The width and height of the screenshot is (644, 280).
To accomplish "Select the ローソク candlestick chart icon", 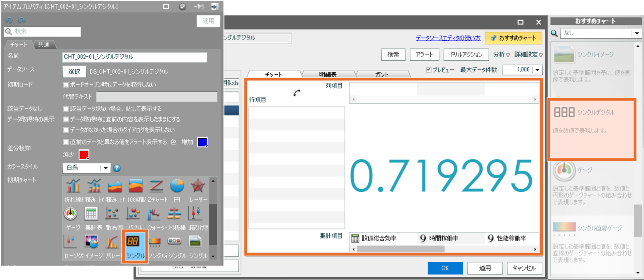I will point(71,242).
